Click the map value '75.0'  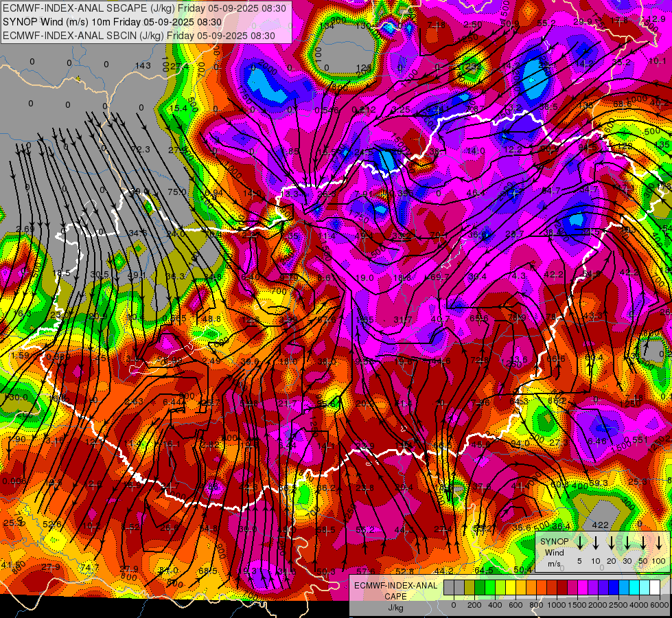point(177,192)
